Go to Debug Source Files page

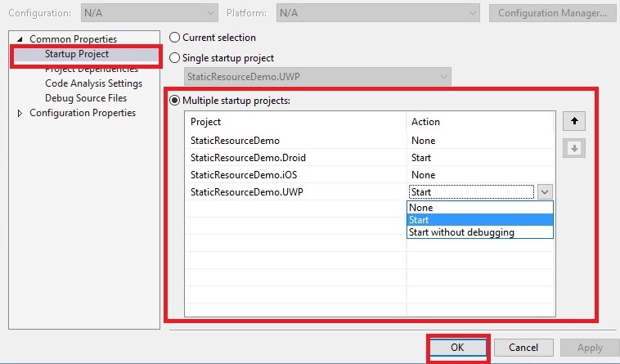[x=86, y=98]
